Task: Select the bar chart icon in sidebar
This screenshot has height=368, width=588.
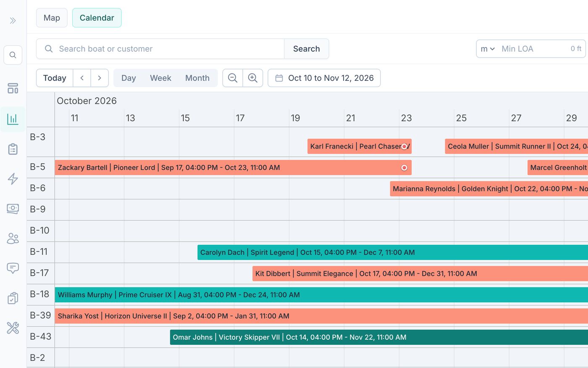Action: click(13, 119)
